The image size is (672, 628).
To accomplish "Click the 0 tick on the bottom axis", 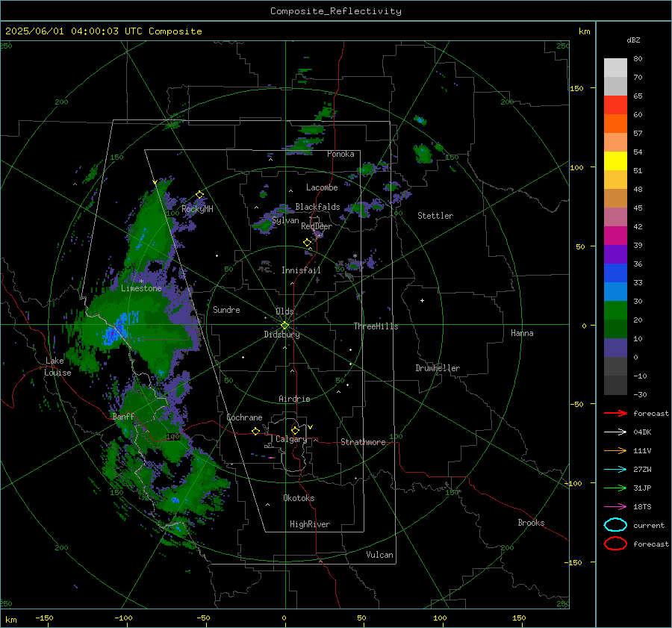I will pyautogui.click(x=284, y=618).
